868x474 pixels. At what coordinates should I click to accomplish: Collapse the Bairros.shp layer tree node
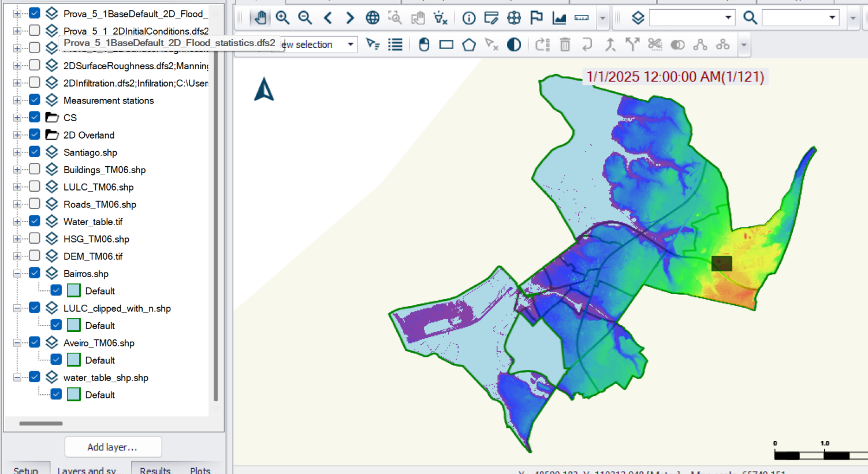tap(17, 273)
